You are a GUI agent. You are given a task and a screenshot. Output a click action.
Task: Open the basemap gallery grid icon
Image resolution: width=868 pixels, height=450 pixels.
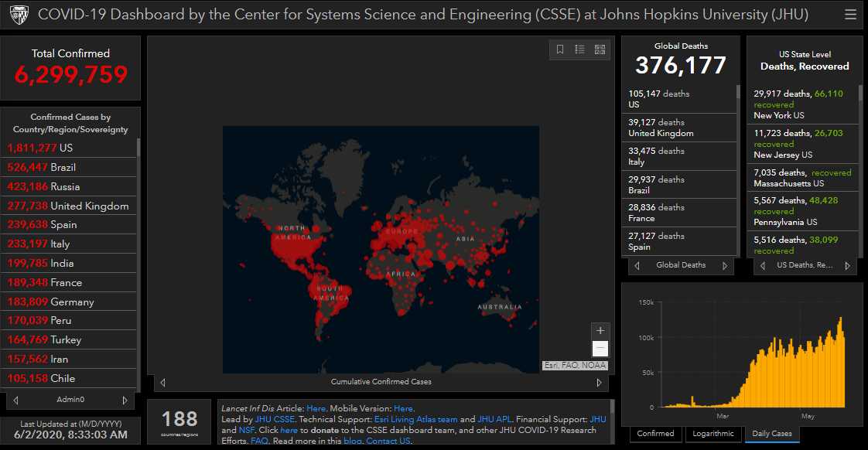[x=600, y=49]
